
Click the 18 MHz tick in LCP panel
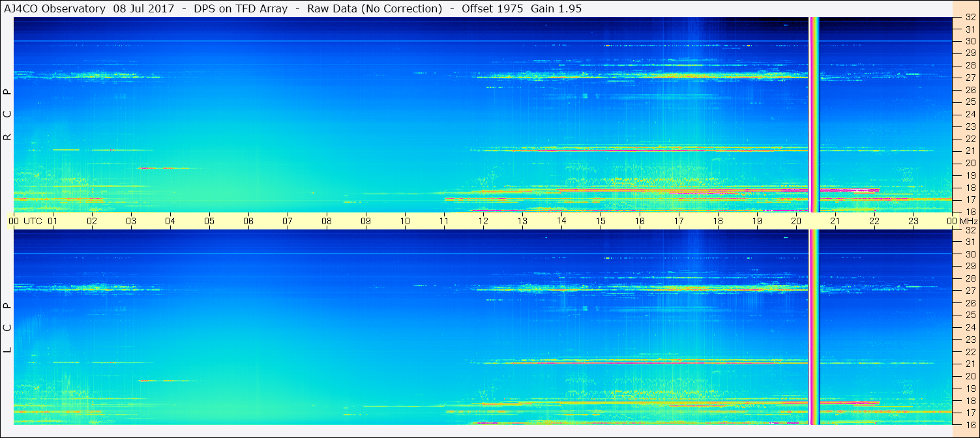click(970, 401)
